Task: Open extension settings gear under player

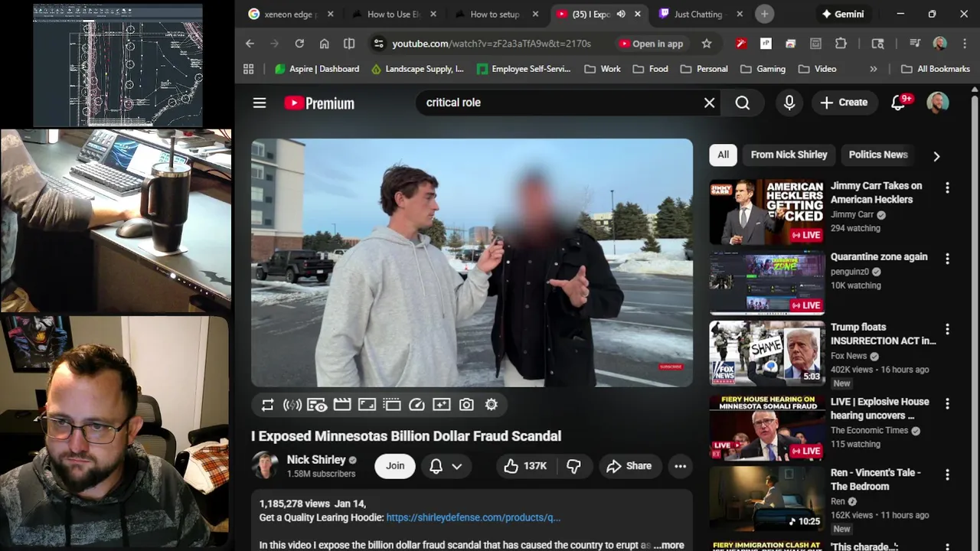Action: tap(492, 405)
